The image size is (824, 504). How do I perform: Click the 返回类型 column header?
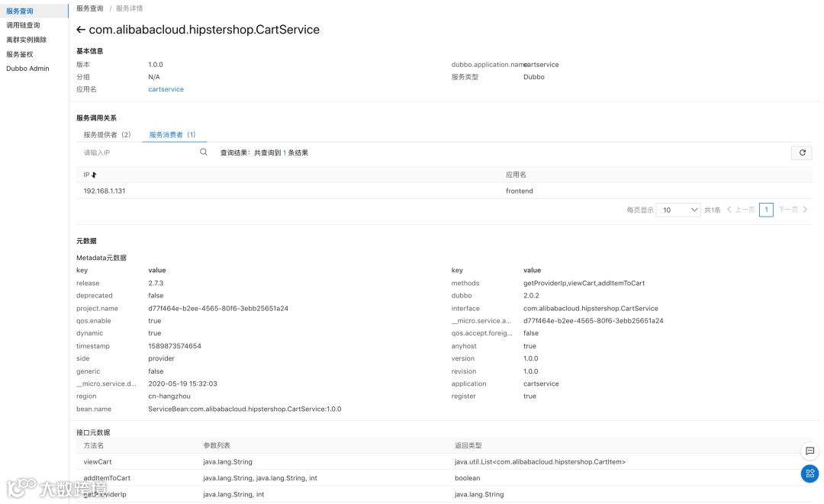coord(468,446)
